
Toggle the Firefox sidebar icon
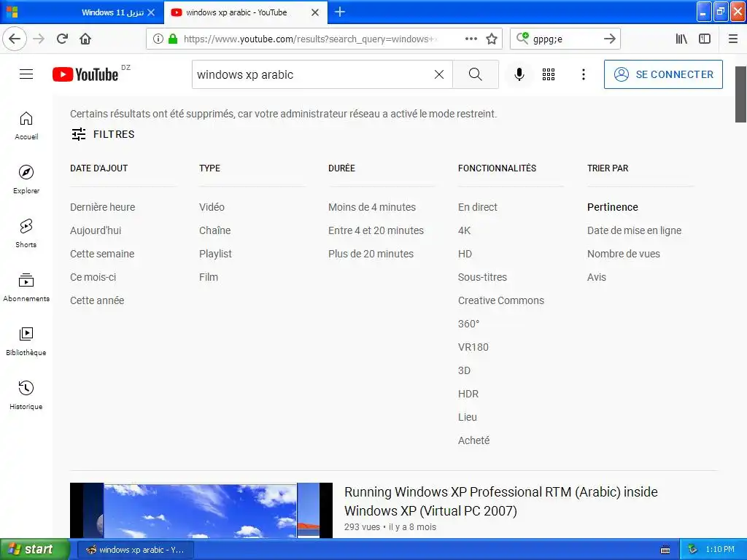click(x=705, y=39)
